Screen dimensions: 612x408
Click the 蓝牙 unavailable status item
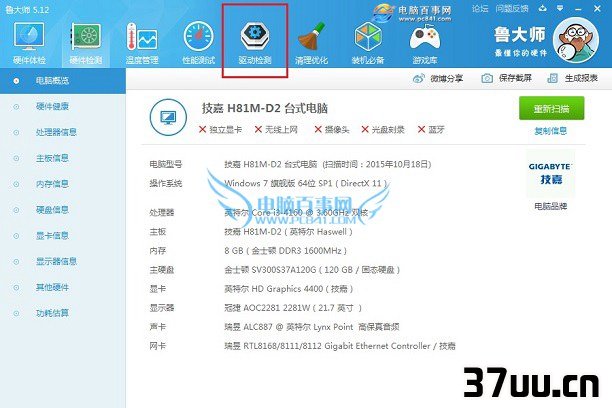point(431,130)
